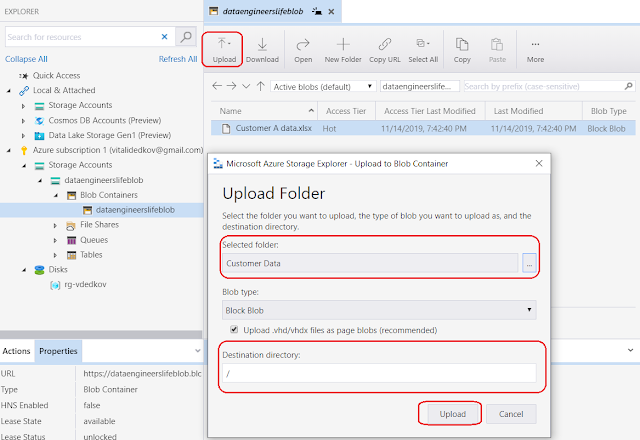Click the Download toolbar icon

point(262,50)
